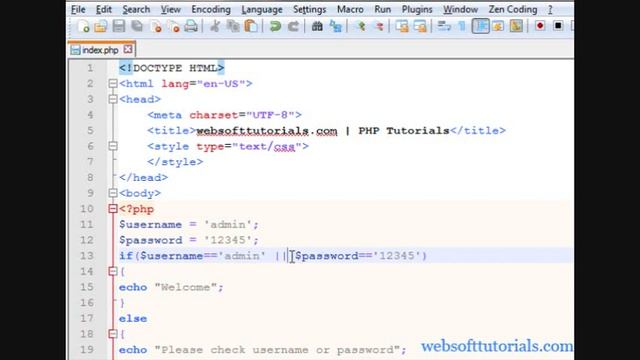This screenshot has height=360, width=640.
Task: Toggle Show All Characters icon
Action: [462, 27]
